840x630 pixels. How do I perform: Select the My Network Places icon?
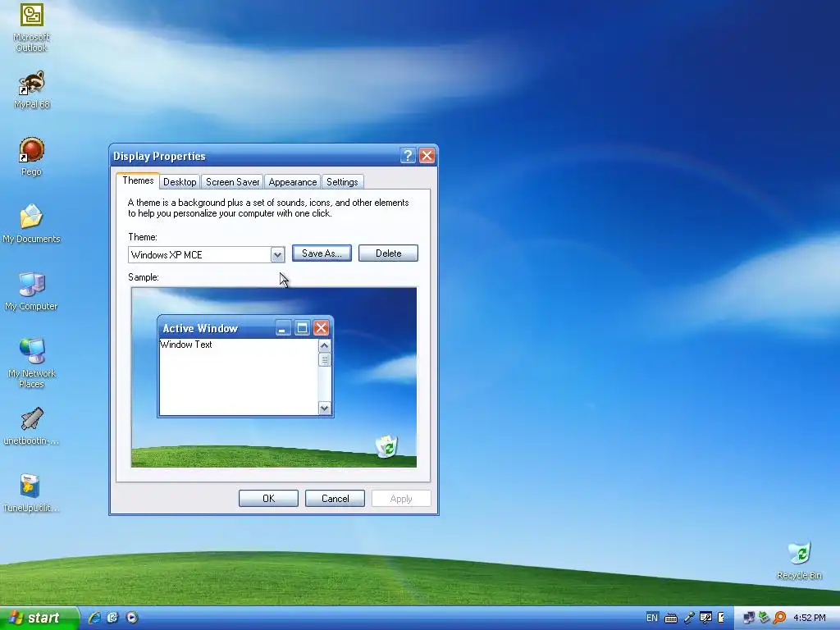32,363
